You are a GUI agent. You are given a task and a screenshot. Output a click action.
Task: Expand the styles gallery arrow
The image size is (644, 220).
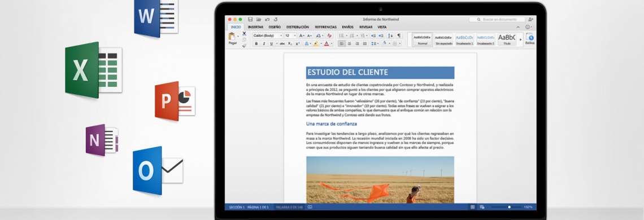pyautogui.click(x=521, y=40)
